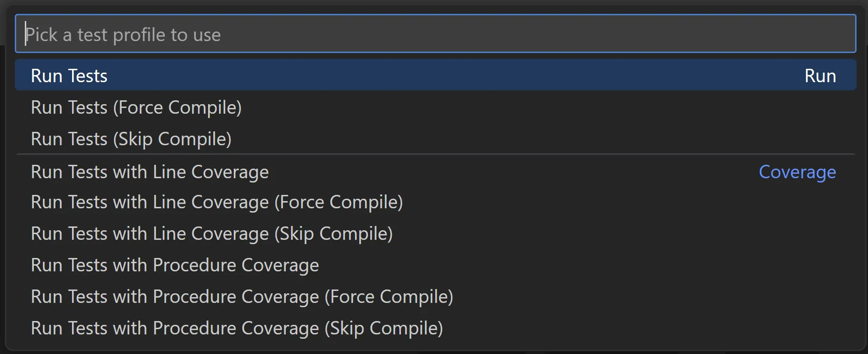
Task: Select the non-coverage Skip Compile profile
Action: pyautogui.click(x=131, y=139)
